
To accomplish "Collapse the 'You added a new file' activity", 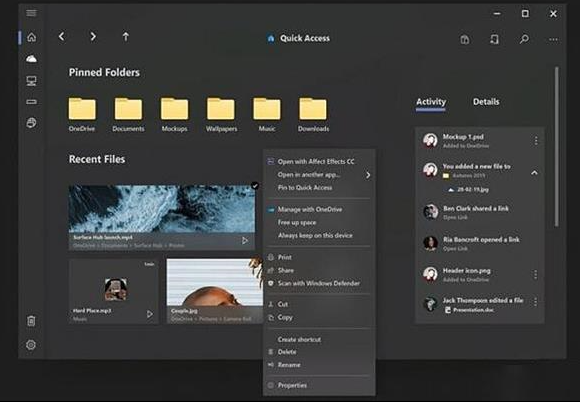I will click(x=535, y=173).
